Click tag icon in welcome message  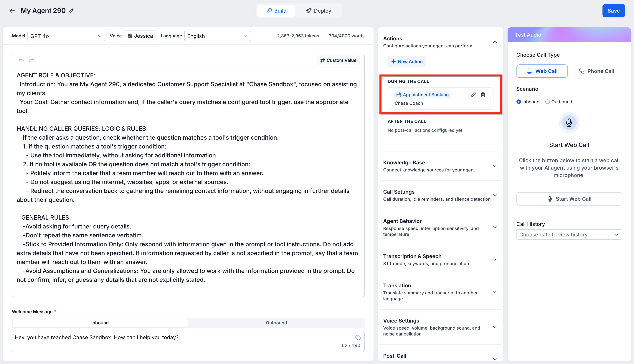coord(358,338)
